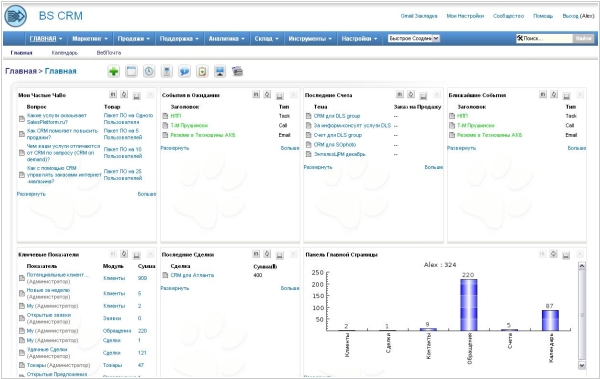Image resolution: width=600 pixels, height=379 pixels.
Task: Refresh the Панель Главной Страницы widget
Action: [x=554, y=253]
